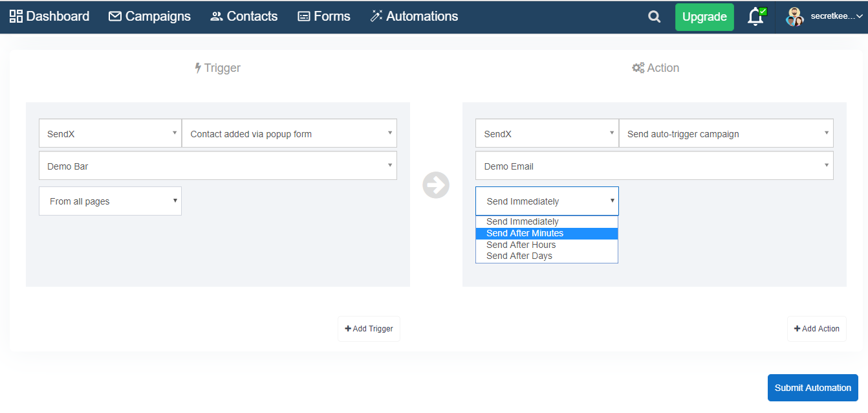Click the user avatar picture
Viewport: 868px width, 413px height.
[794, 17]
